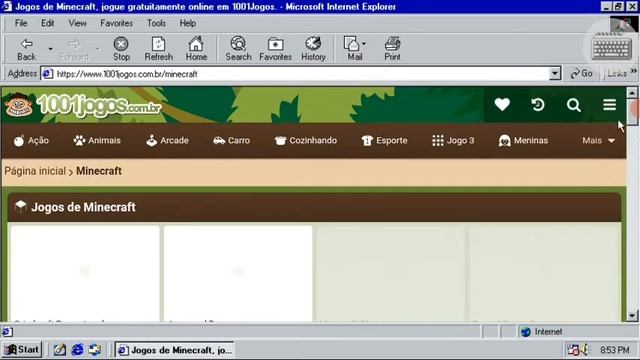Open the File menu
Image resolution: width=640 pixels, height=360 pixels.
pos(21,23)
